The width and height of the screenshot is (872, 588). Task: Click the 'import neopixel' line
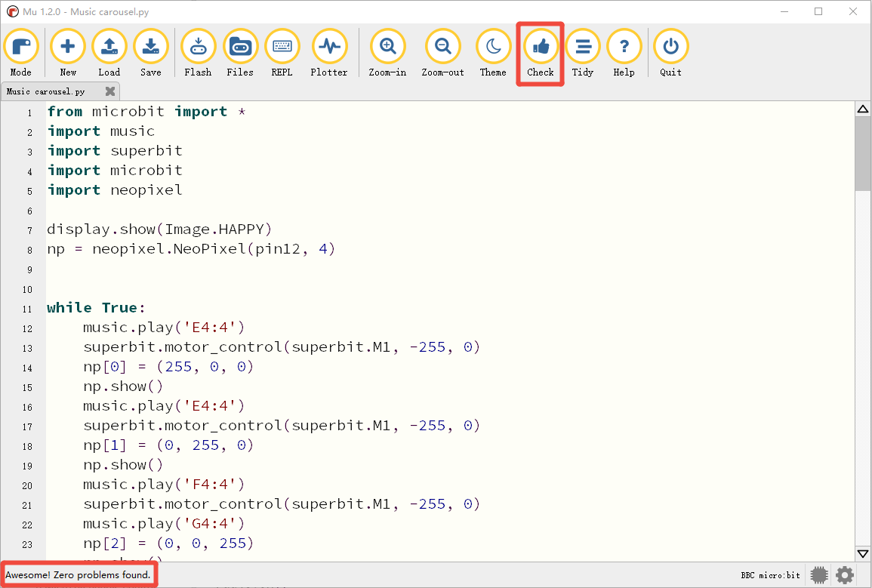(x=115, y=190)
